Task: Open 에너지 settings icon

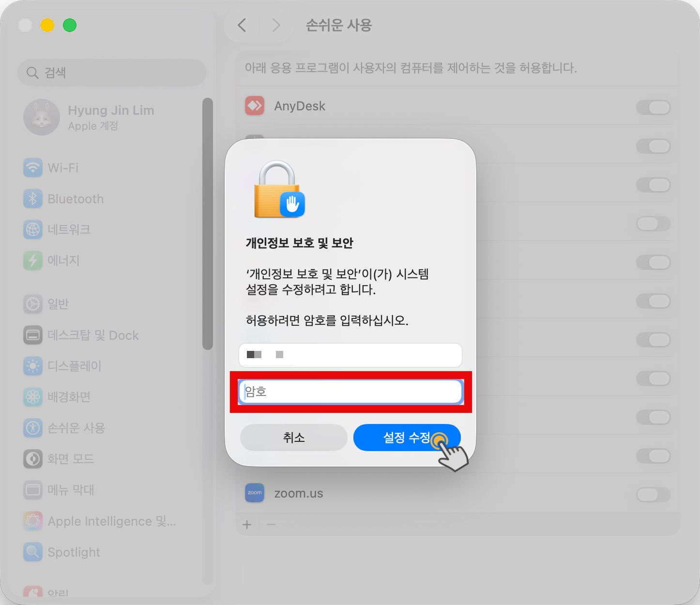Action: pos(33,260)
